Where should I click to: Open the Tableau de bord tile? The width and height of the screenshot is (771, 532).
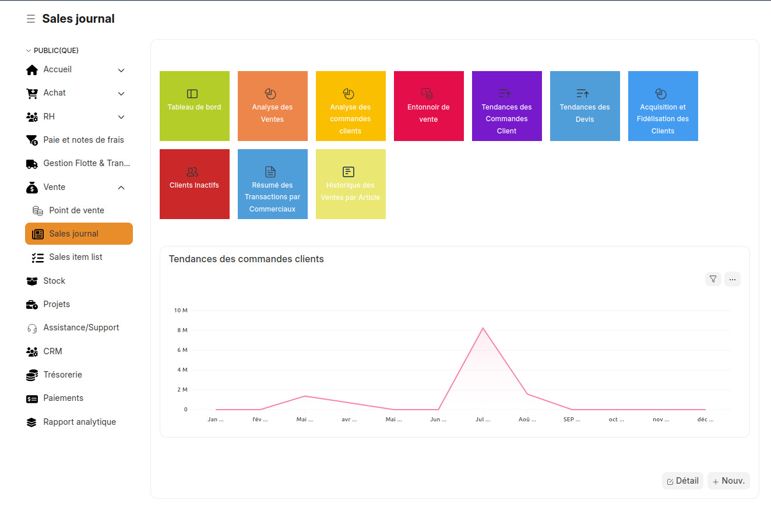pos(194,106)
